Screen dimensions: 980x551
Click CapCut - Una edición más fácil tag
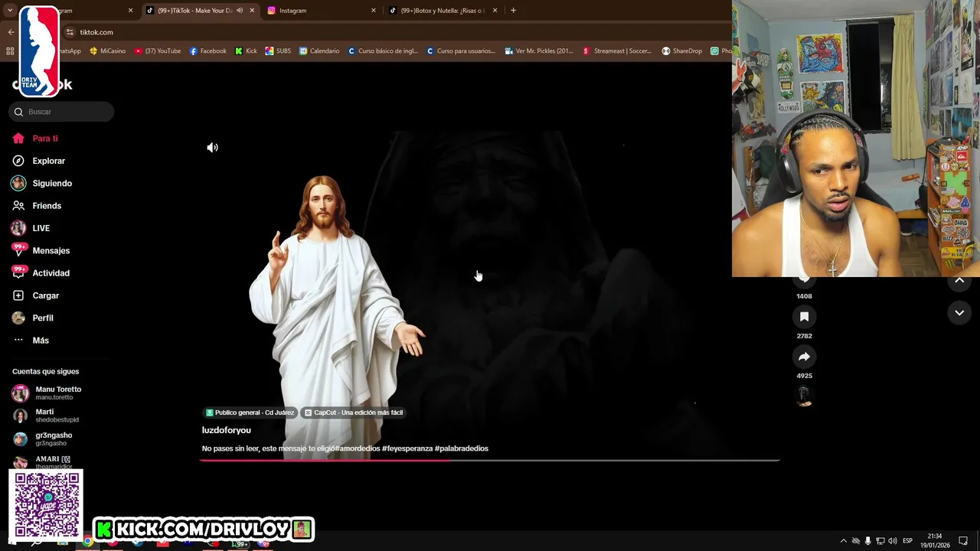coord(354,412)
